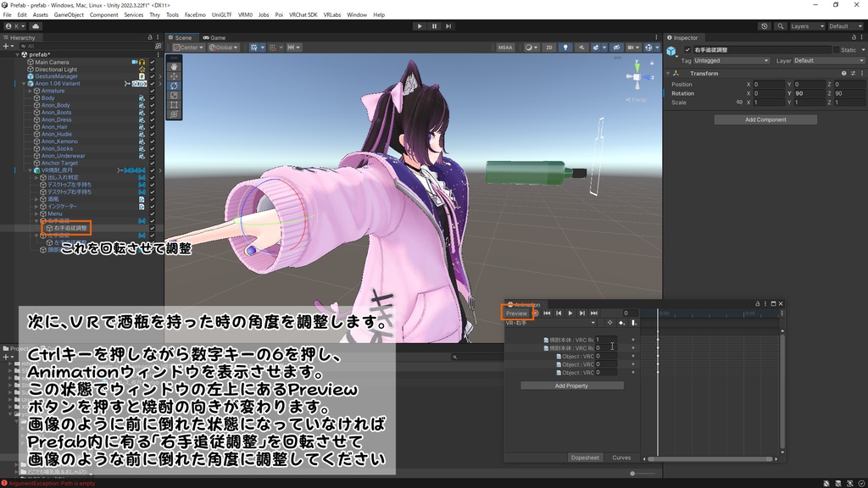The image size is (868, 488).
Task: Switch to the Game tab
Action: pos(214,37)
